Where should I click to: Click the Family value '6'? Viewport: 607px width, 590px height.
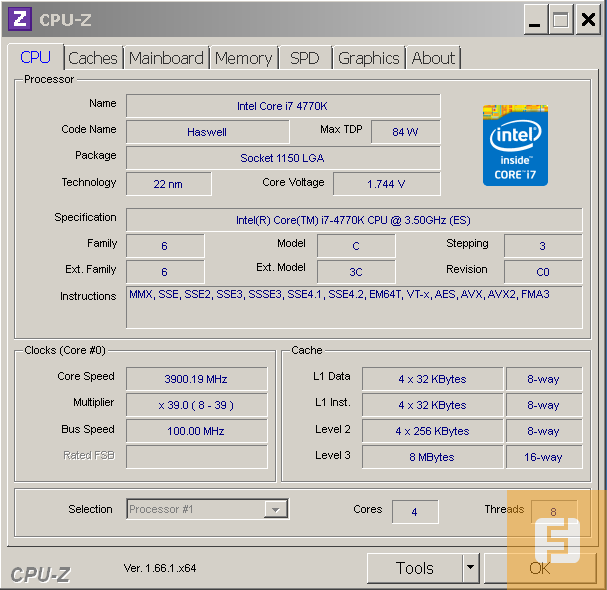pyautogui.click(x=165, y=246)
